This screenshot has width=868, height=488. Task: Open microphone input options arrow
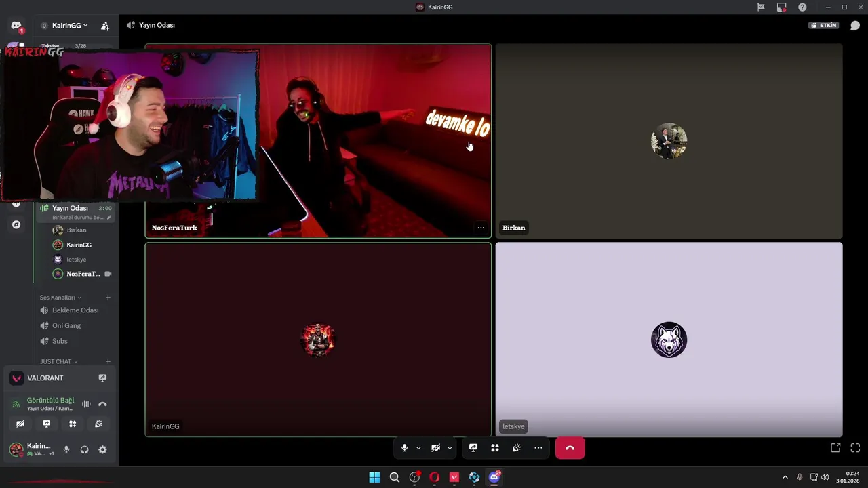coord(418,447)
